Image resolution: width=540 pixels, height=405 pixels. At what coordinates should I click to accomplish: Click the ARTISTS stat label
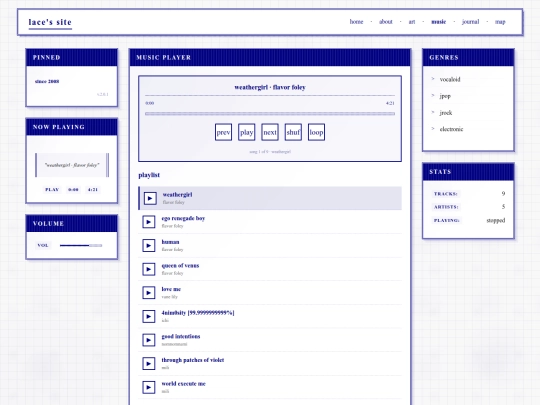446,207
